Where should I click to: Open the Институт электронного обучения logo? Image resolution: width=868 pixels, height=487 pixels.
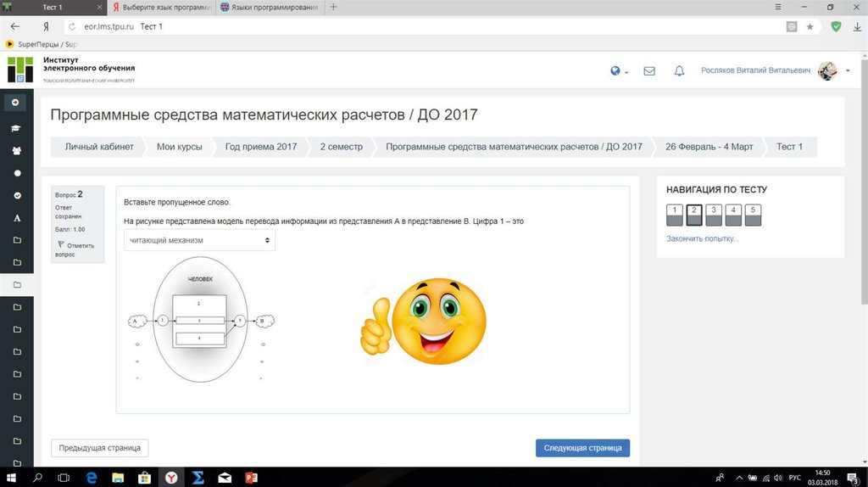pyautogui.click(x=71, y=70)
